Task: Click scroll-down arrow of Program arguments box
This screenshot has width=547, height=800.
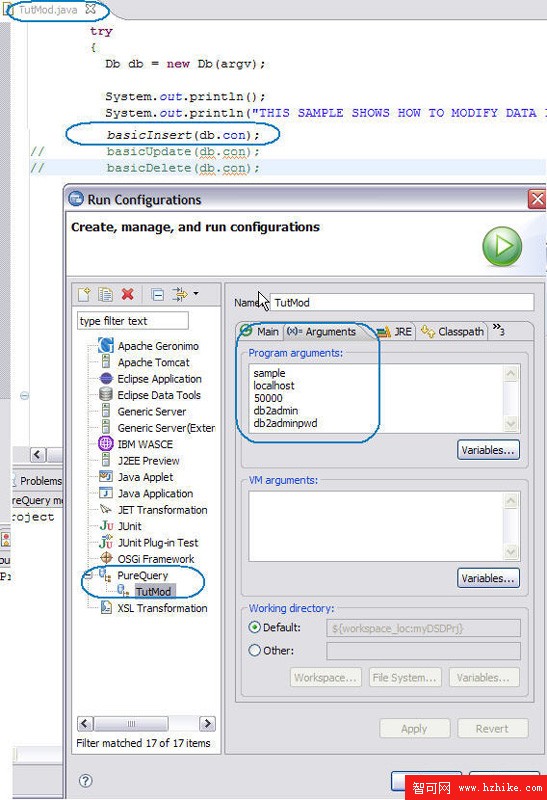Action: tap(511, 423)
